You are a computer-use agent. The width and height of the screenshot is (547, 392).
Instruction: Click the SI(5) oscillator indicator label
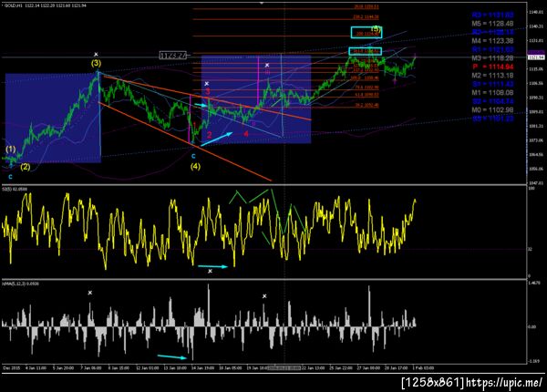tap(15, 190)
